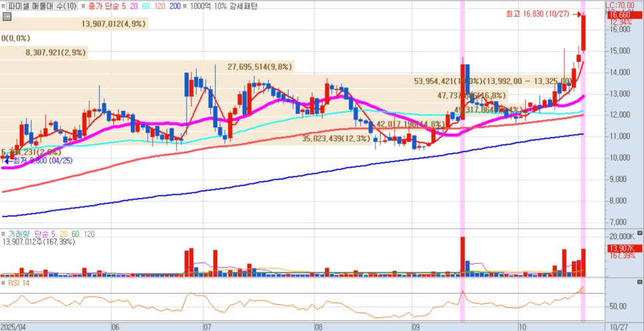Click the 50.00 RSI axis label
Image resolution: width=644 pixels, height=331 pixels.
pyautogui.click(x=618, y=306)
